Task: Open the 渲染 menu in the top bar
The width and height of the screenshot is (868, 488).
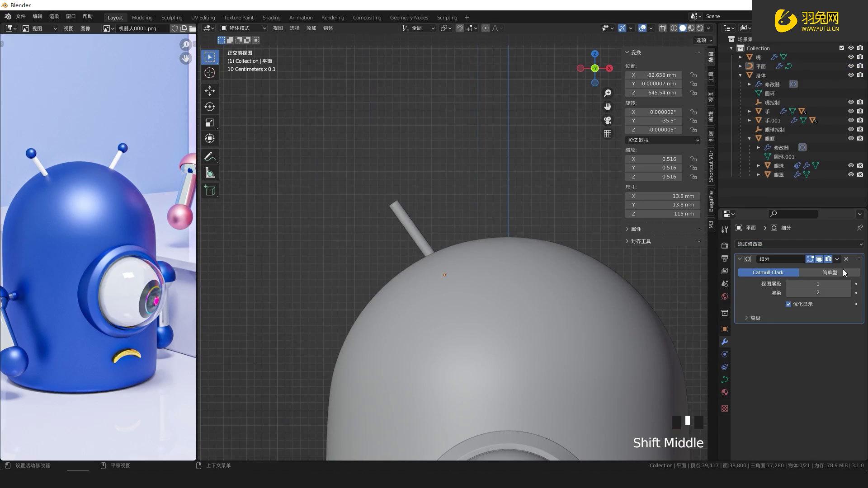Action: [x=54, y=16]
